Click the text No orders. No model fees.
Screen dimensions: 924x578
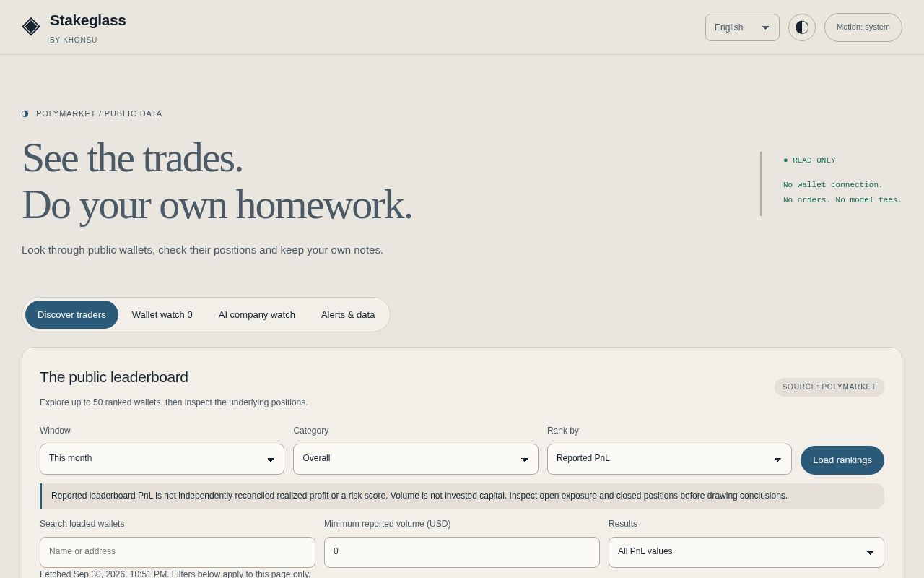click(842, 200)
